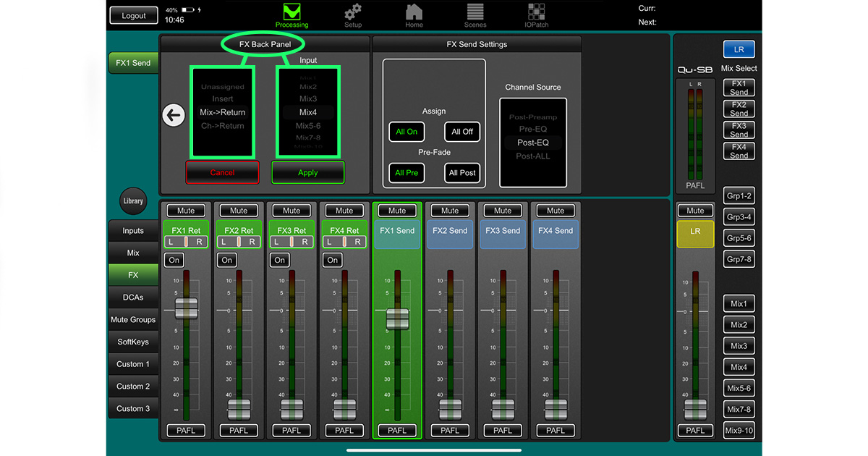The width and height of the screenshot is (868, 456).
Task: Choose Mix5-6 in the Input picker
Action: pos(308,126)
